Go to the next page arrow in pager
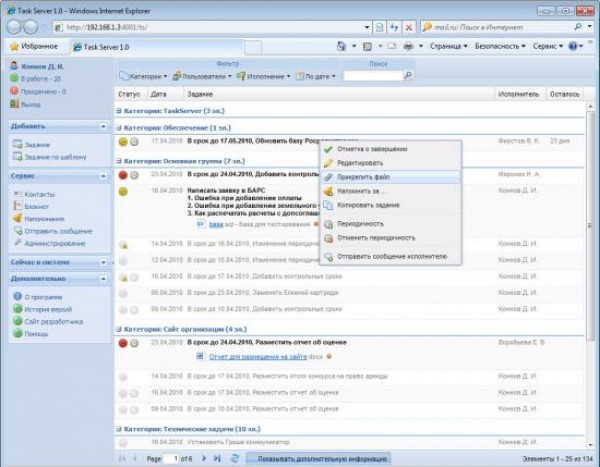This screenshot has width=600, height=467. click(x=204, y=458)
